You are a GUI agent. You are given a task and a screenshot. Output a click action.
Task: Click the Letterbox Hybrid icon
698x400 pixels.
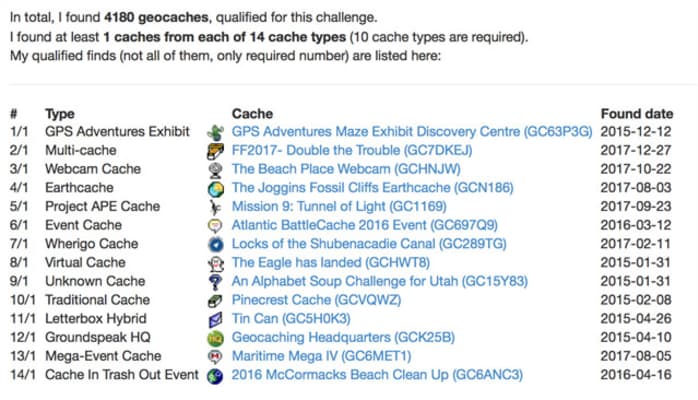[213, 319]
